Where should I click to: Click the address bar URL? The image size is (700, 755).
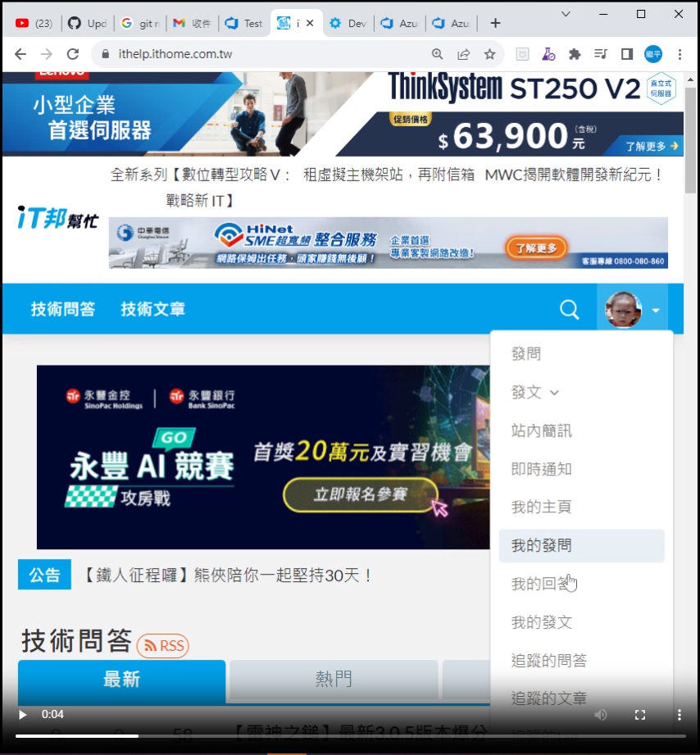pyautogui.click(x=175, y=54)
